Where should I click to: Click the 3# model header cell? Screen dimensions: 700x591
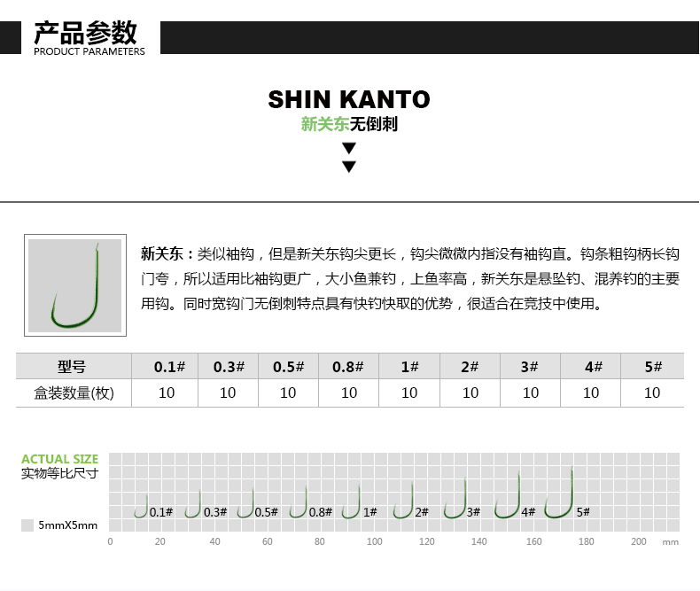(530, 367)
